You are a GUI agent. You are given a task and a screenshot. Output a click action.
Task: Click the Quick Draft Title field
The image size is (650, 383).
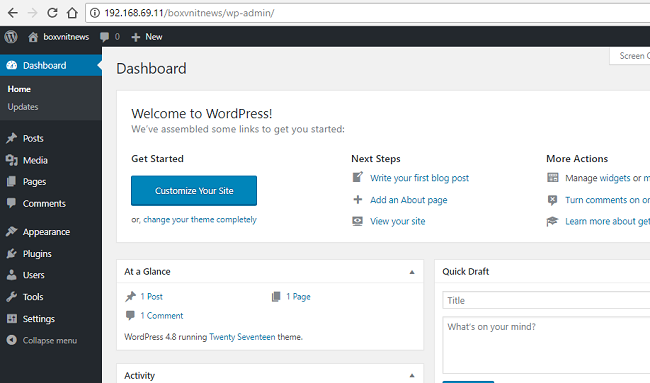(x=546, y=300)
